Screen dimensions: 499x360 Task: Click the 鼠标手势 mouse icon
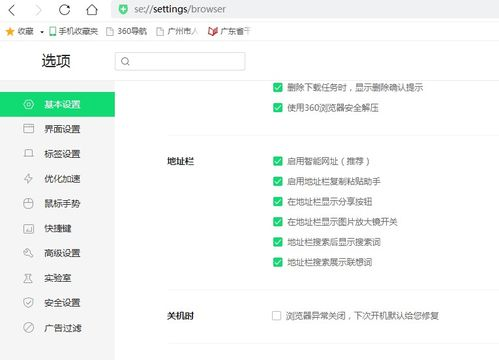(x=28, y=203)
